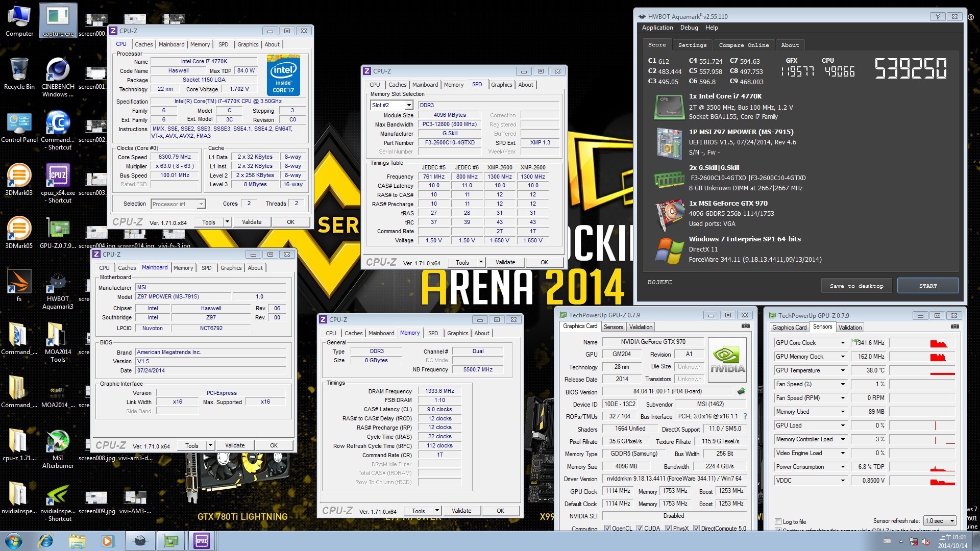Toggle the Log to file checkbox
Viewport: 980px width, 551px height.
click(778, 521)
